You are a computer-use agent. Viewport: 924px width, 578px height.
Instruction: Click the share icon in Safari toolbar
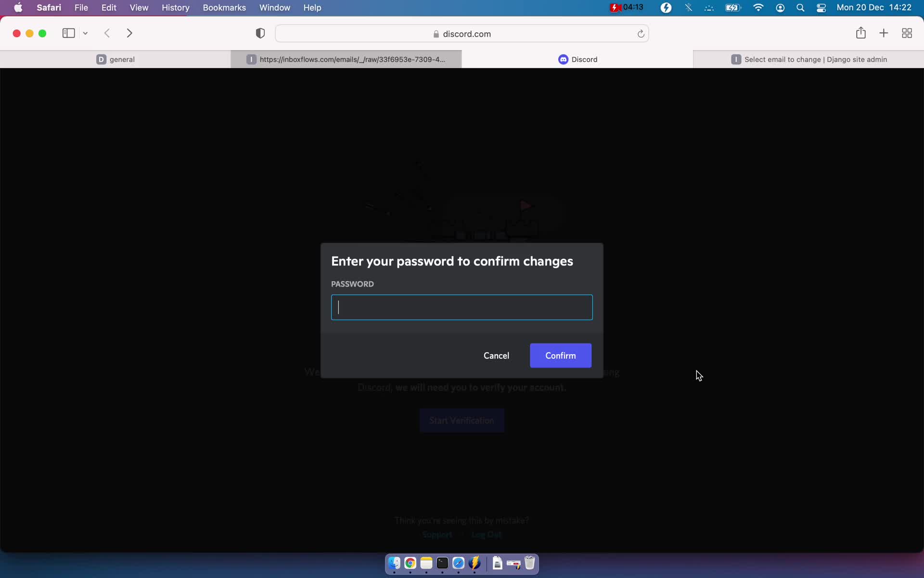click(861, 33)
